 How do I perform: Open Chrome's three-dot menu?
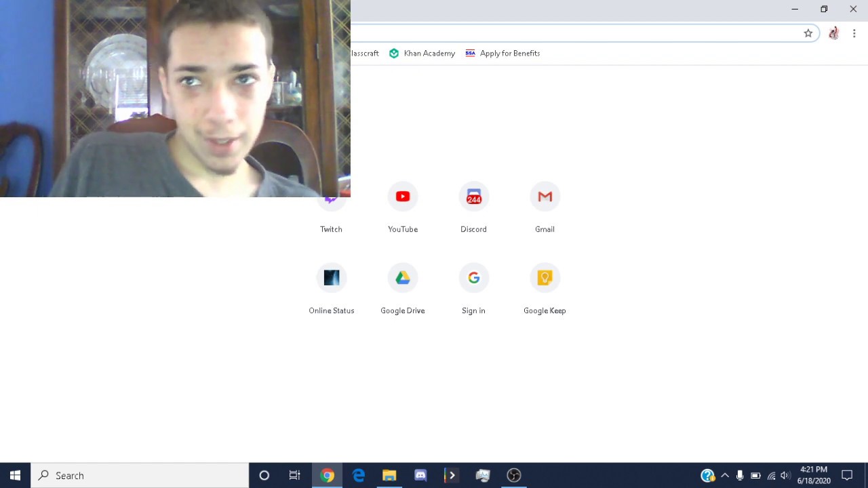pos(854,33)
